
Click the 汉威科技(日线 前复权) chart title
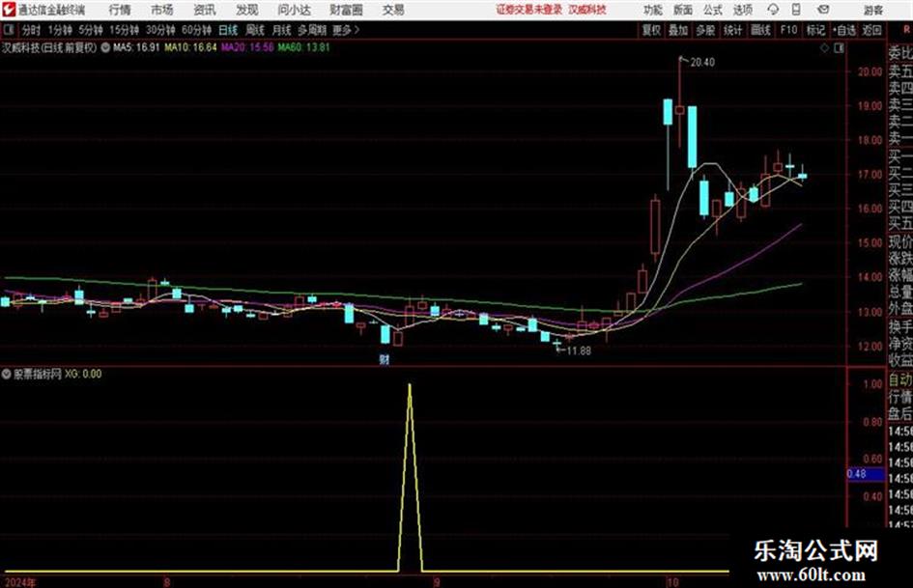(49, 47)
